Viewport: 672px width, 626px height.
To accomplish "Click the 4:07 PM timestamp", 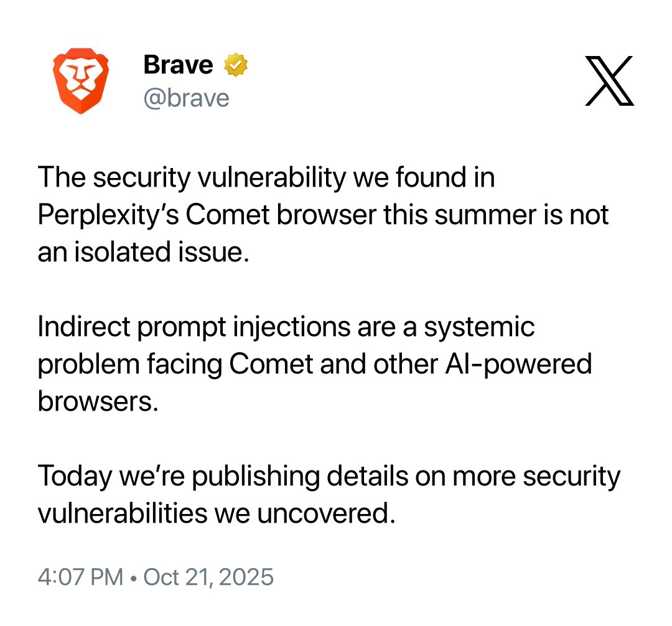I will point(80,577).
